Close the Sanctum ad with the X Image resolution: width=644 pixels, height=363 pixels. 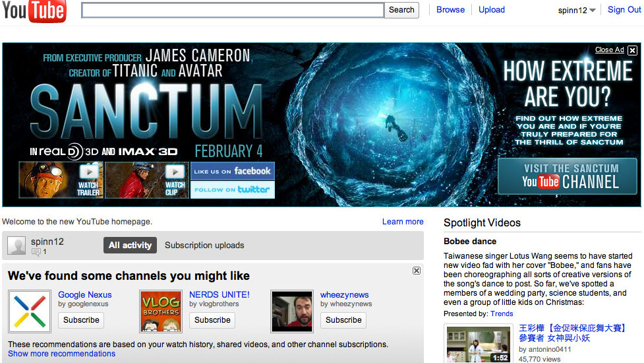632,50
